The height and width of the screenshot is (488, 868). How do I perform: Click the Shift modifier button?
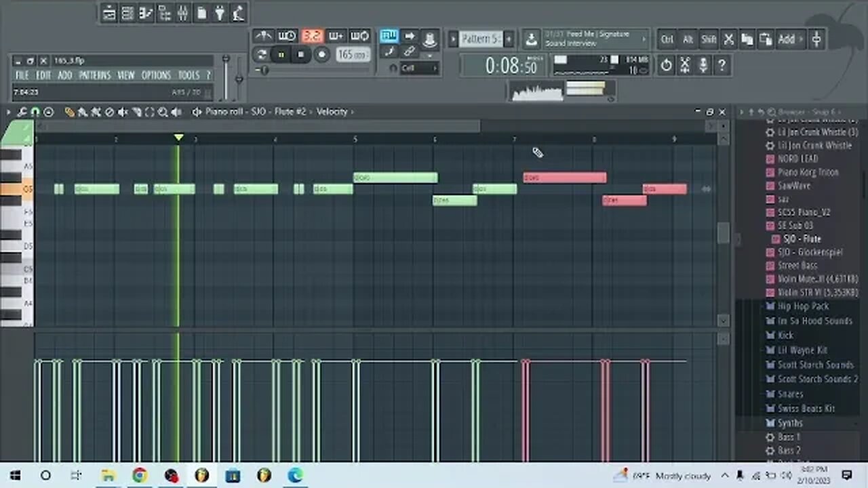(x=708, y=39)
